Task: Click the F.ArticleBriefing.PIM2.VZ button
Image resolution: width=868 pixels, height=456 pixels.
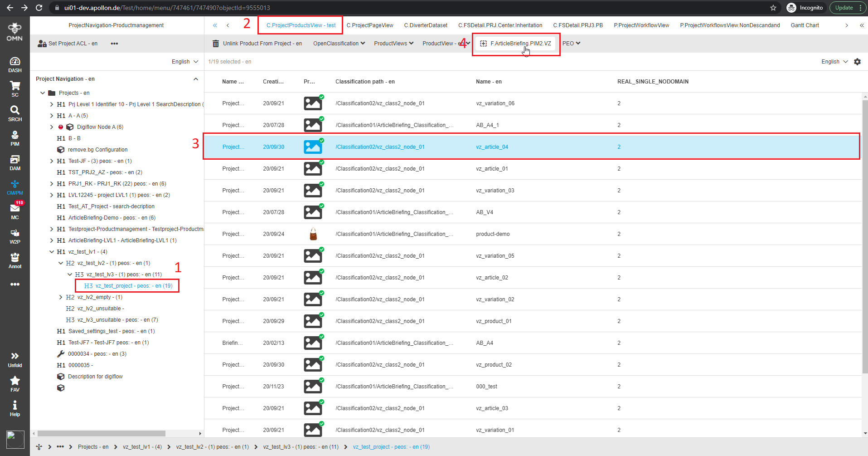Action: point(516,44)
